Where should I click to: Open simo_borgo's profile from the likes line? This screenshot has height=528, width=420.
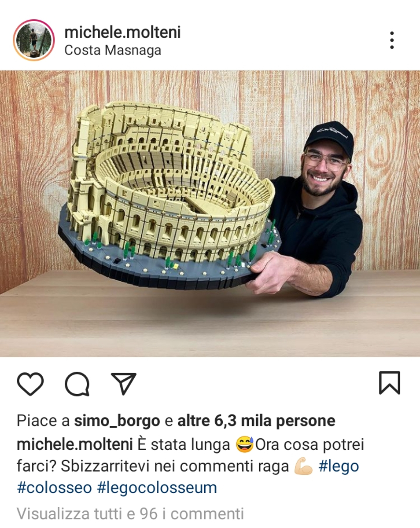pos(117,421)
